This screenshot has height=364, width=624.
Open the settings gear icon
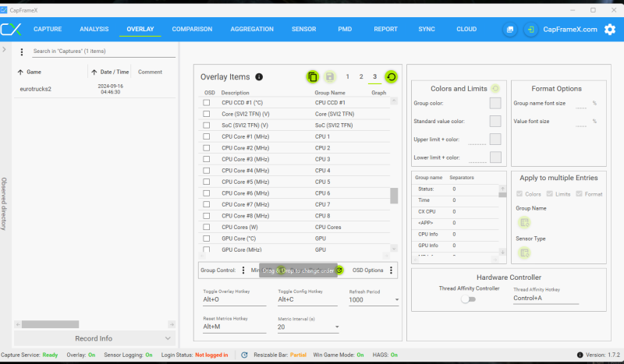pos(610,29)
